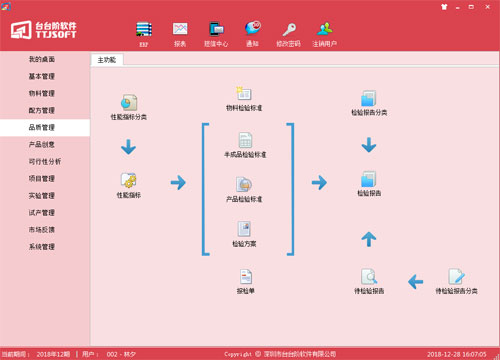Screen dimensions: 500x360
Task: Select 系统管理 in sidebar
Action: pos(42,247)
